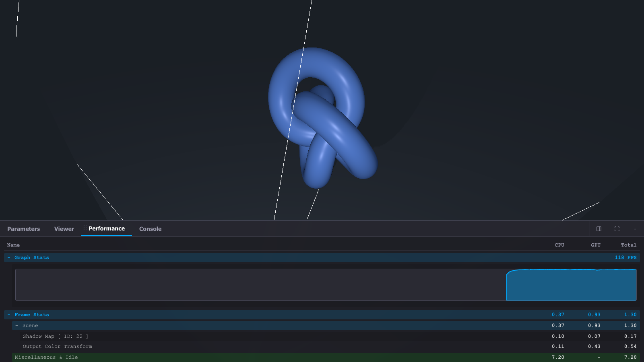The width and height of the screenshot is (644, 362).
Task: Select the Performance tab
Action: coord(107,228)
